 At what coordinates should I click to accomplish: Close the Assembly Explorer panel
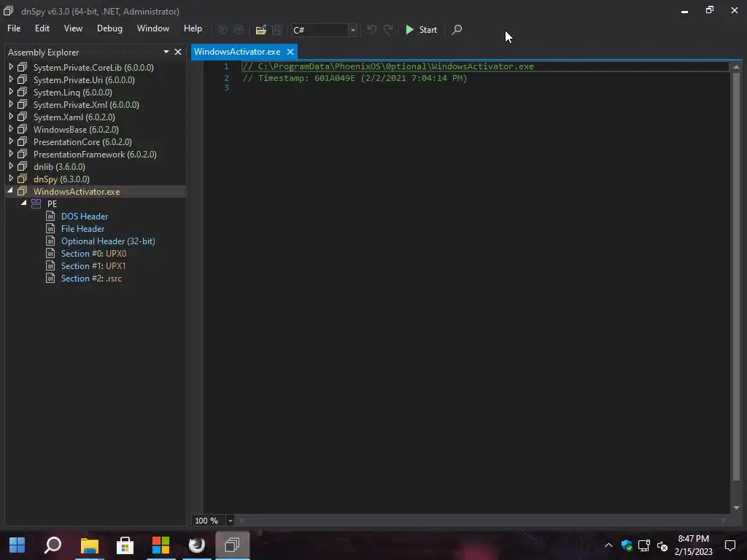point(178,52)
